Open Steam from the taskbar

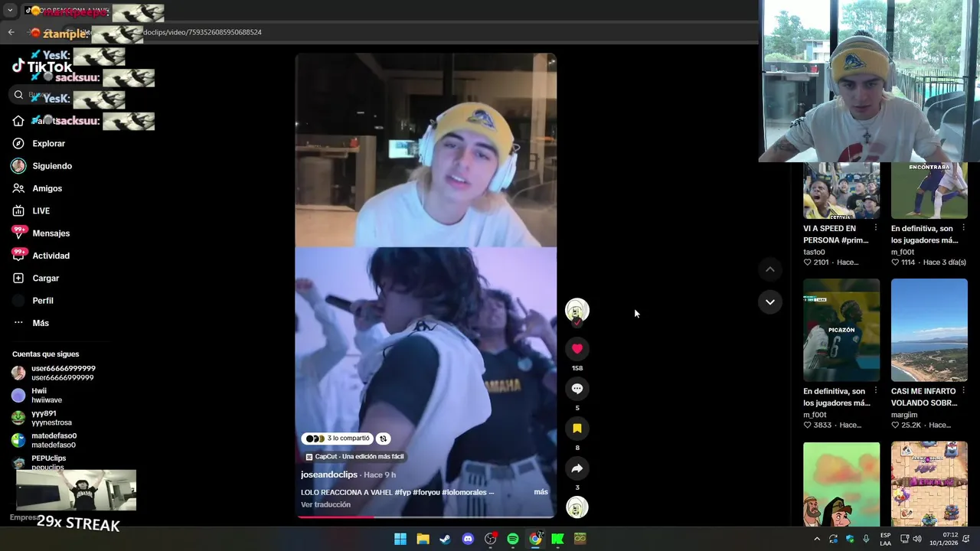click(x=445, y=539)
